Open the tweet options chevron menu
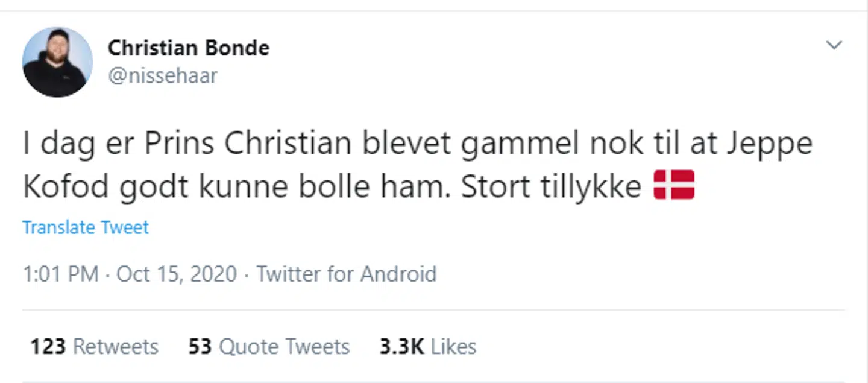 pyautogui.click(x=834, y=45)
